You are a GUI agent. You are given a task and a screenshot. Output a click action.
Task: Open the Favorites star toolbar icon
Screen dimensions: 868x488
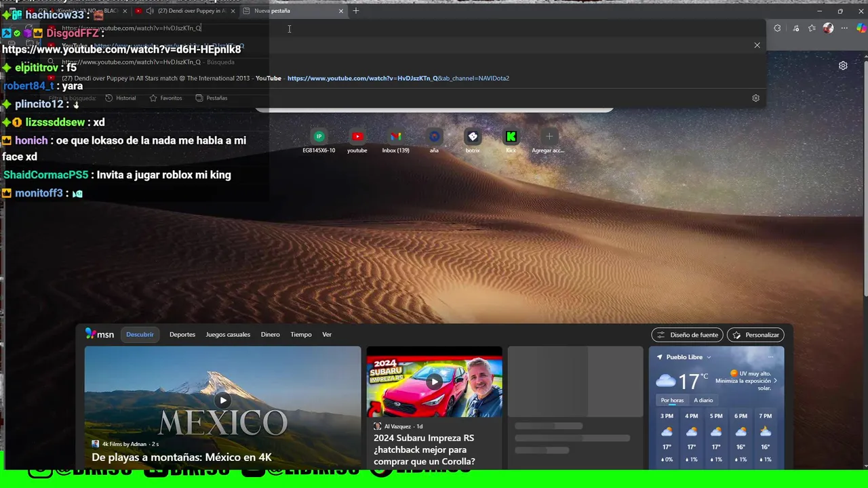[812, 28]
